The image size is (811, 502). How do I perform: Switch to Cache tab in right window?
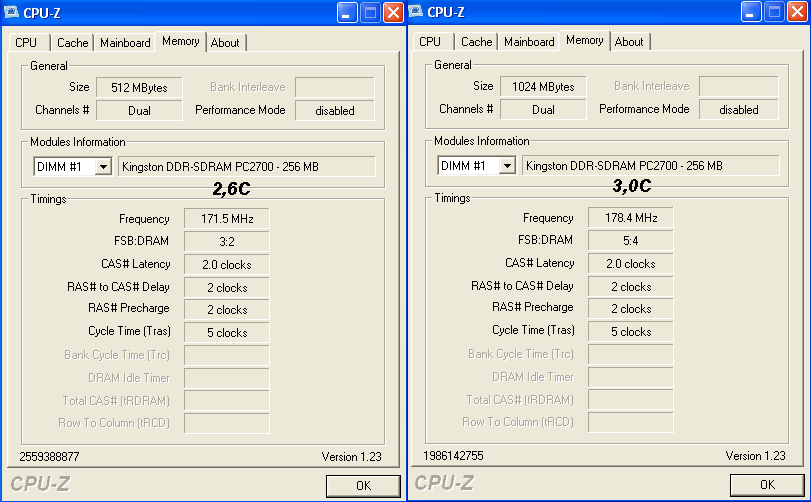pyautogui.click(x=476, y=42)
